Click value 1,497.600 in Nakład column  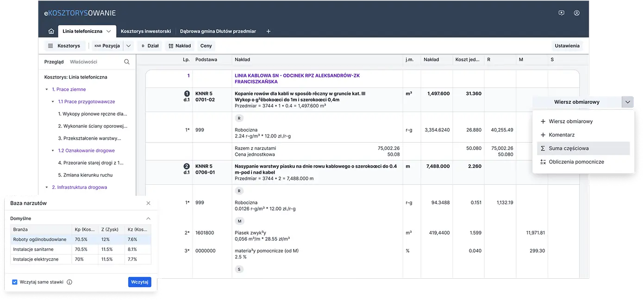[x=438, y=94]
